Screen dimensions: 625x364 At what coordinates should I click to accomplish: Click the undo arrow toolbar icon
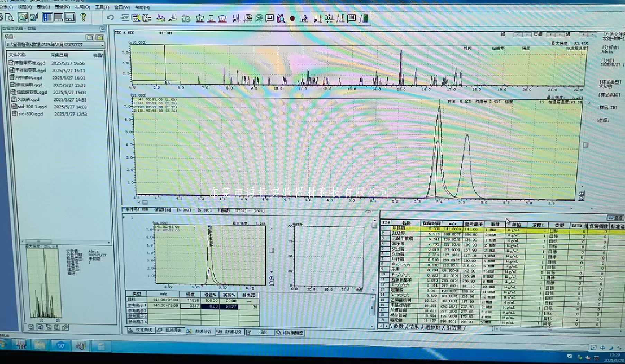[x=111, y=18]
